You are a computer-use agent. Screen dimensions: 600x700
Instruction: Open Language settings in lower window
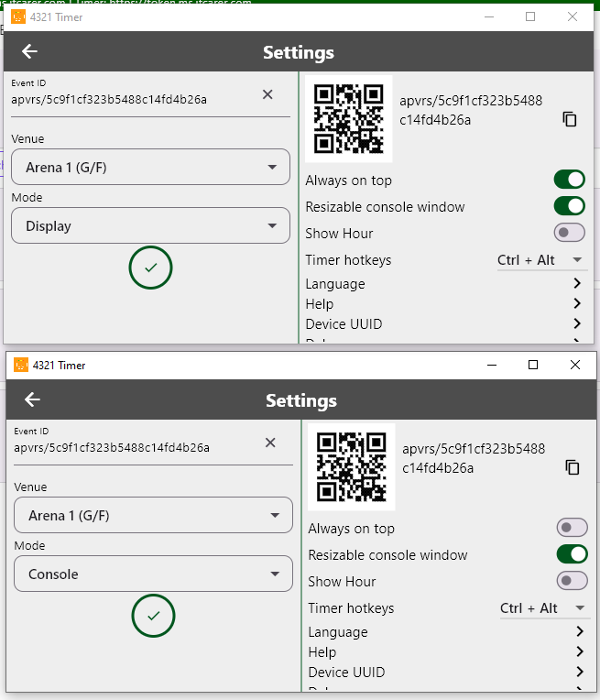pyautogui.click(x=447, y=632)
